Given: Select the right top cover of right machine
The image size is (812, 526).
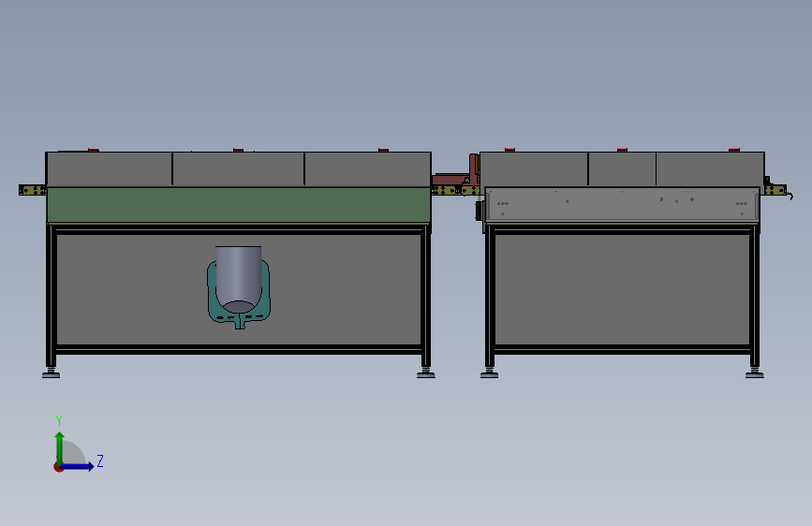Looking at the screenshot, I should coord(710,169).
